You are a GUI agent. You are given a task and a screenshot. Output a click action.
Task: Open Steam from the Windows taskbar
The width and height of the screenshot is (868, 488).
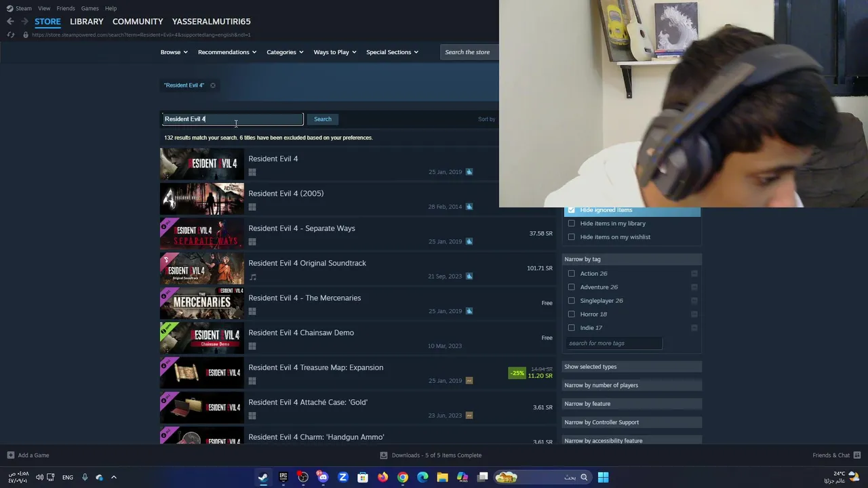tap(263, 477)
